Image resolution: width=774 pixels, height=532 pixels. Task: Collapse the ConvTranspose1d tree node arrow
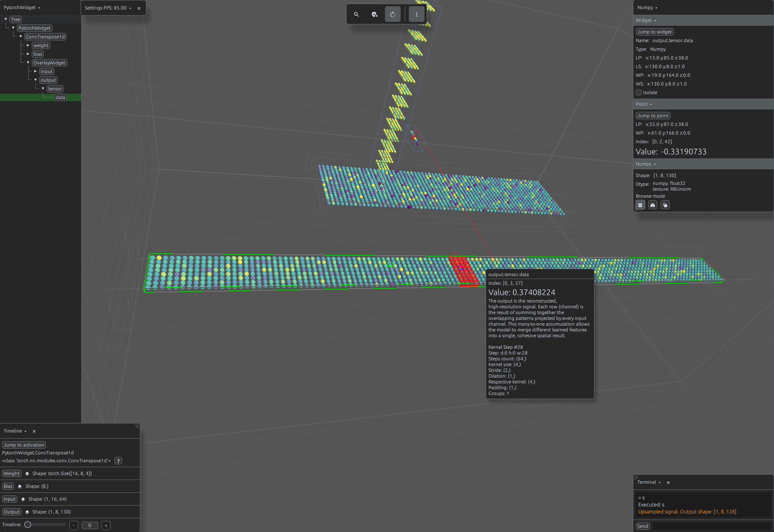click(x=21, y=37)
